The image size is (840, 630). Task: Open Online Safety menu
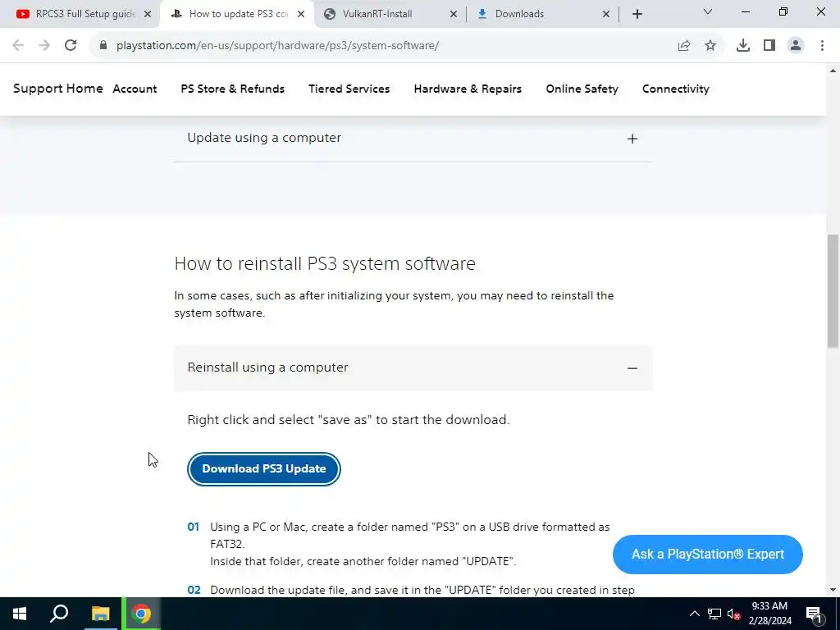tap(582, 89)
